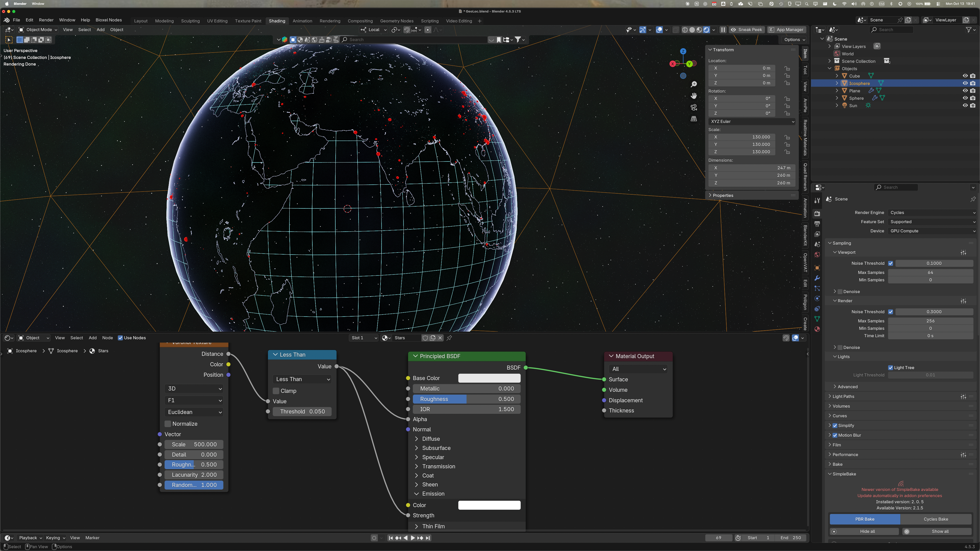Click the Viewport Max Samples field showing 64
980x551 pixels.
(x=930, y=273)
